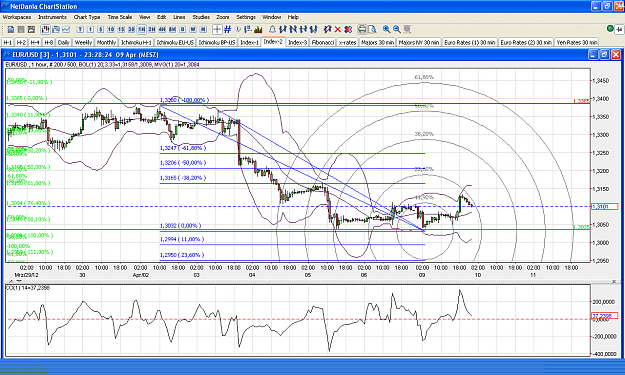
Task: Switch to the Index-3 tab
Action: point(298,42)
